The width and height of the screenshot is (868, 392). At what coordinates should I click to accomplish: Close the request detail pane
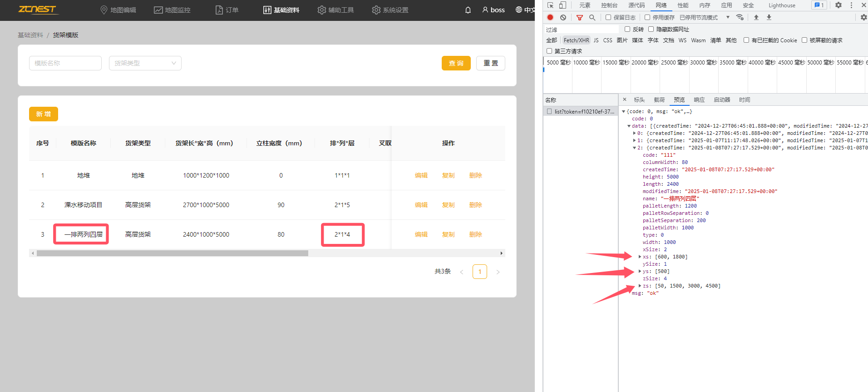tap(625, 99)
